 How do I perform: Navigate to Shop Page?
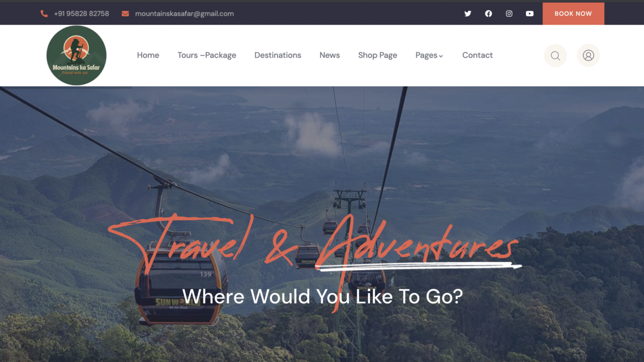pyautogui.click(x=377, y=55)
